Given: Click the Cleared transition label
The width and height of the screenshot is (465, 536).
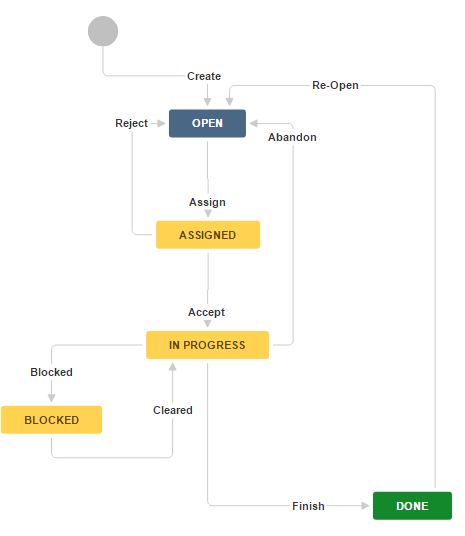Looking at the screenshot, I should click(173, 410).
